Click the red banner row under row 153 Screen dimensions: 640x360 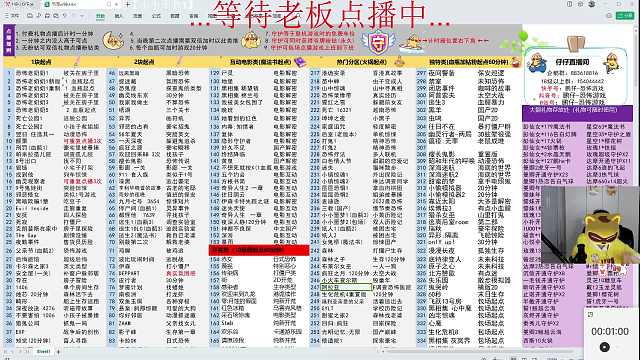click(259, 250)
